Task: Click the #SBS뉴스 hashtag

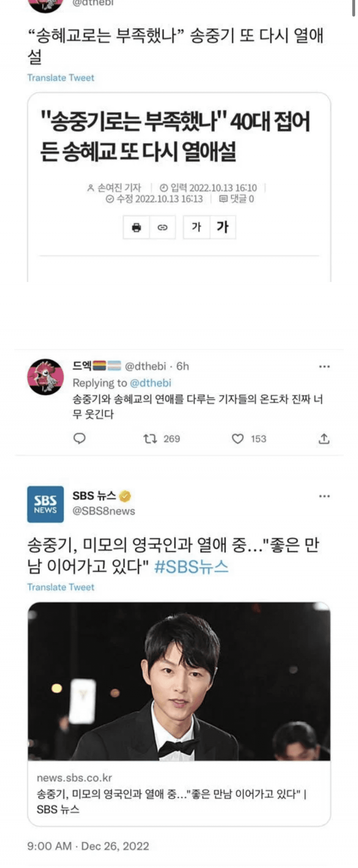Action: (x=191, y=567)
